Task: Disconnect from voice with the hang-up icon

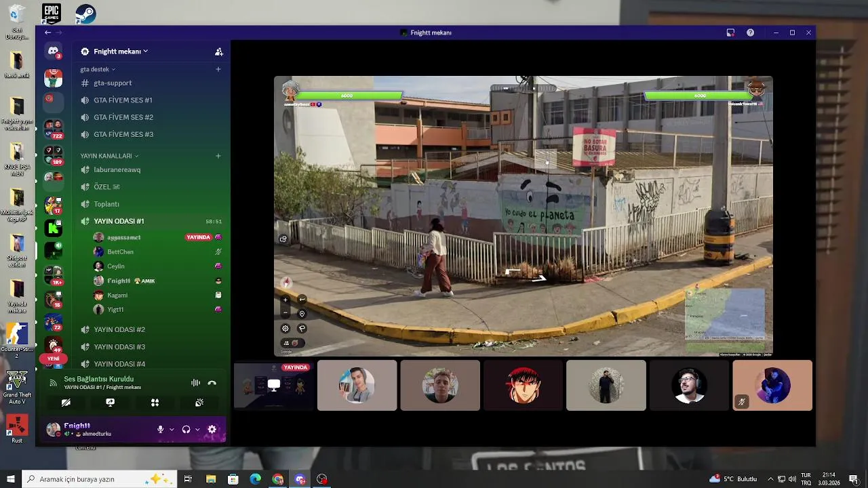Action: click(x=212, y=383)
